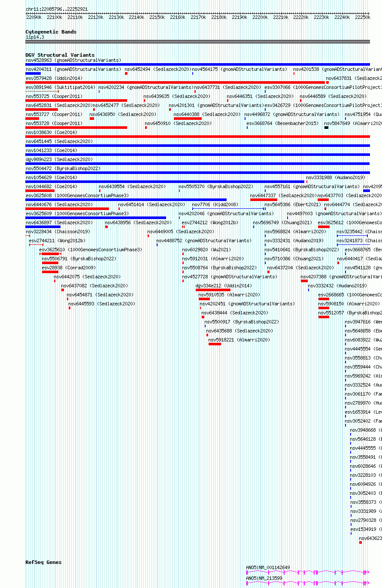Click nsv5500917 (ByrskaBishop2022) label
The image size is (382, 588).
pyautogui.click(x=242, y=322)
